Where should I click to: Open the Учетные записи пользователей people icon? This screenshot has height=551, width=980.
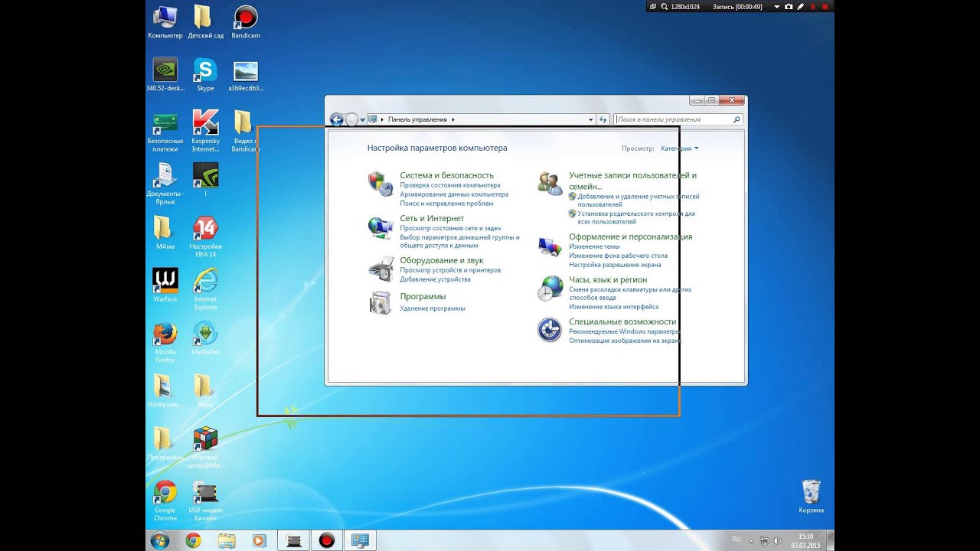tap(550, 184)
